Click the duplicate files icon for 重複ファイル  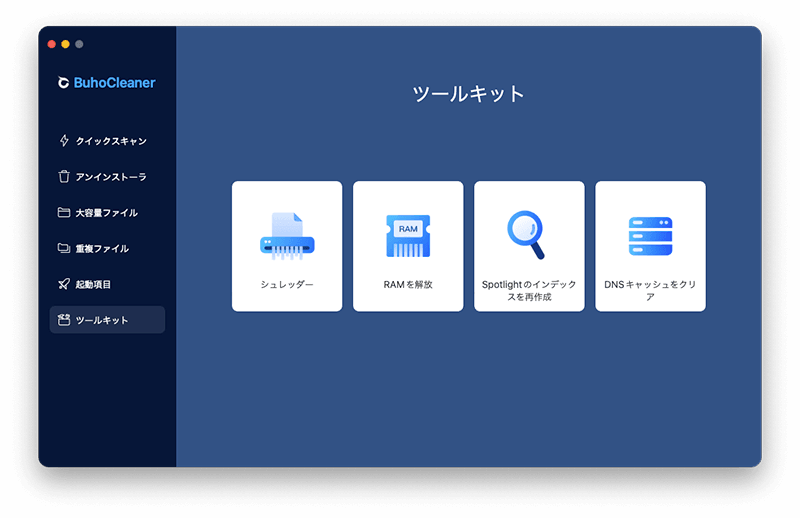pyautogui.click(x=64, y=248)
